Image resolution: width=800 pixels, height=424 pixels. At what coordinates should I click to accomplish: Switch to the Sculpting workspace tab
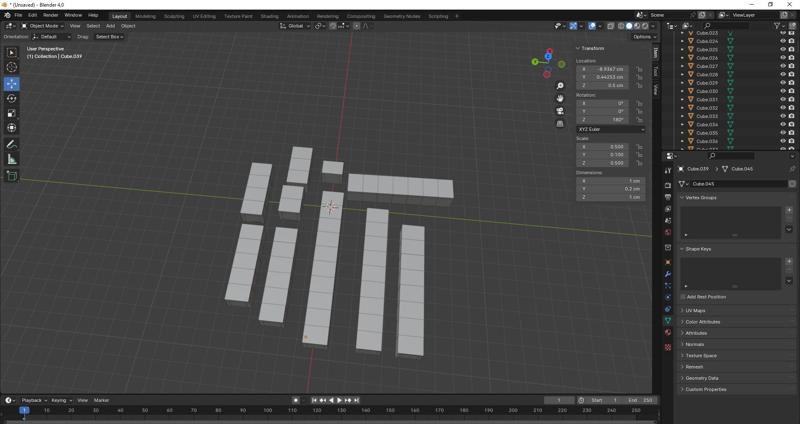point(174,16)
